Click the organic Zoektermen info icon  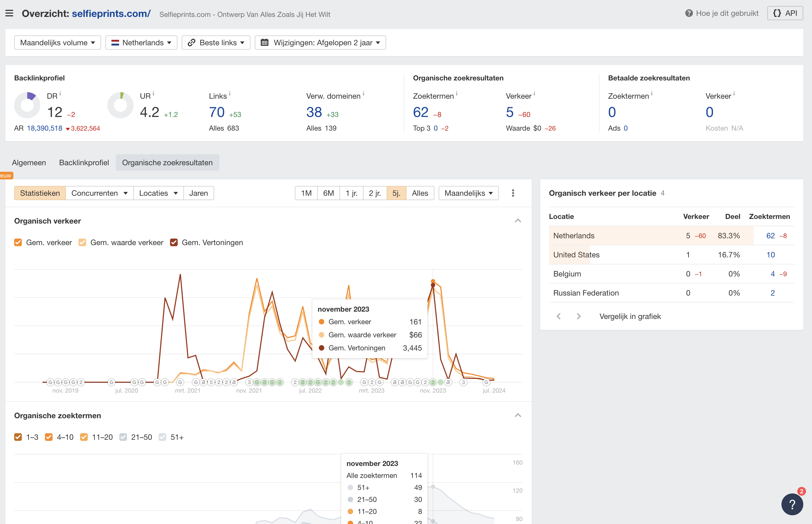click(457, 93)
